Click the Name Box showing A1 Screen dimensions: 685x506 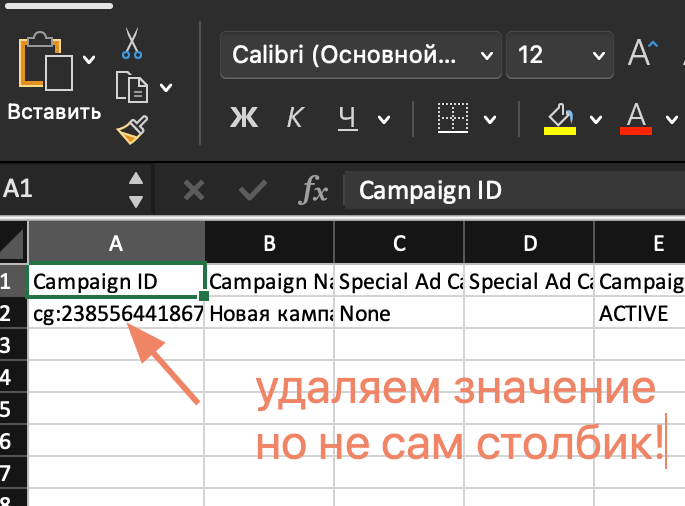point(61,189)
